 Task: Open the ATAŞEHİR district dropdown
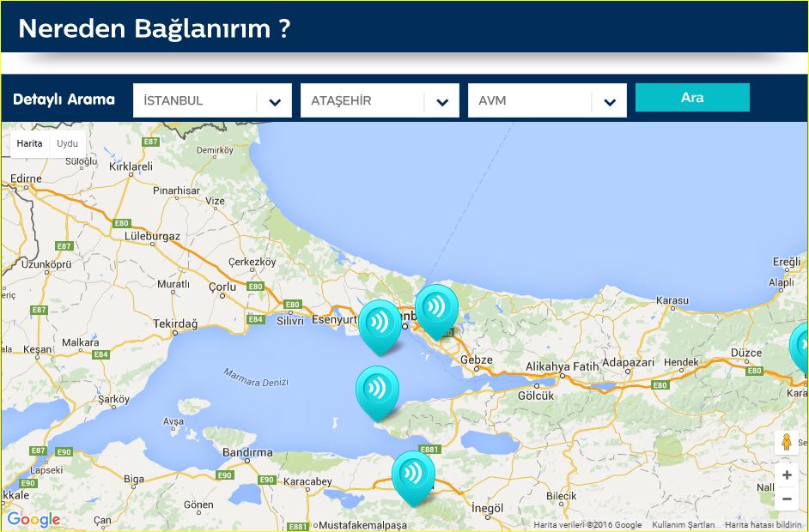click(380, 100)
